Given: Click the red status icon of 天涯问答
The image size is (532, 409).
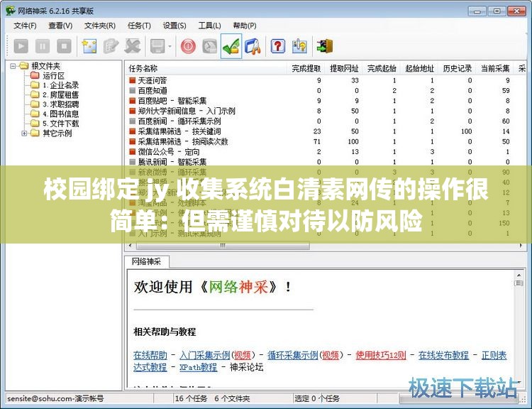Looking at the screenshot, I should (133, 80).
